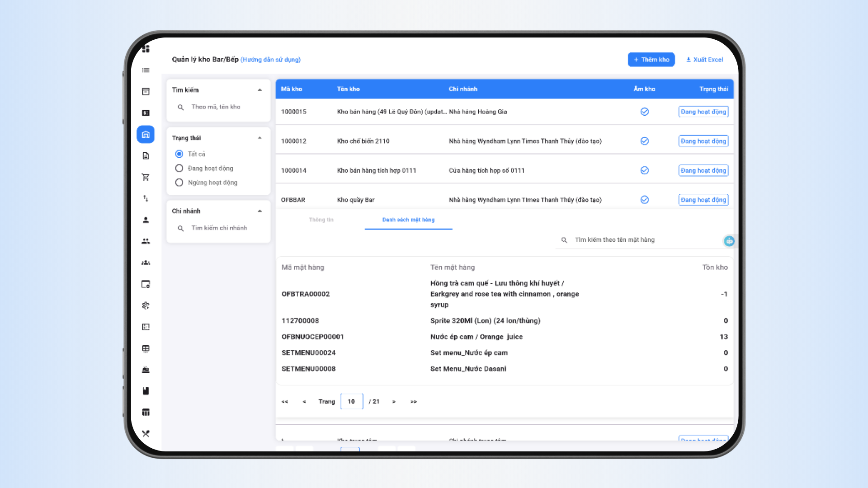This screenshot has width=868, height=488.
Task: Open the chatbot assistant bubble icon
Action: click(x=729, y=241)
